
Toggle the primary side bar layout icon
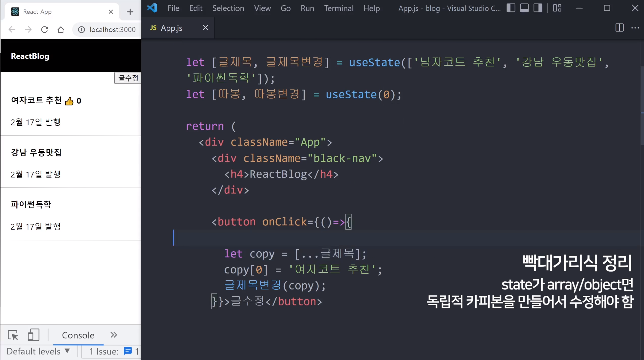coord(511,8)
